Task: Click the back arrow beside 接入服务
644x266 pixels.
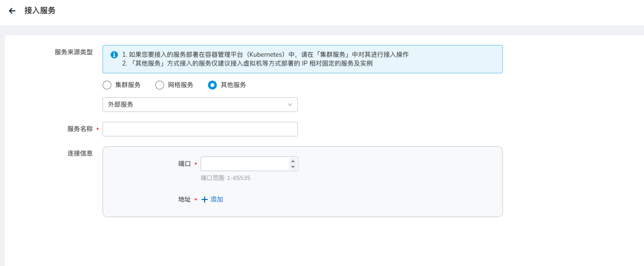Action: click(x=12, y=11)
